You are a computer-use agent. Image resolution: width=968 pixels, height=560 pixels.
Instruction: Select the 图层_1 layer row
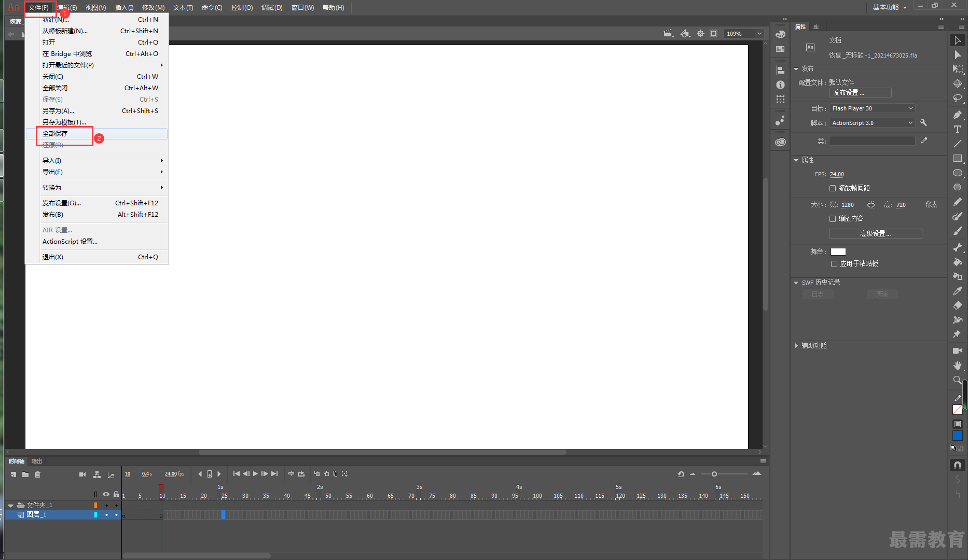62,515
